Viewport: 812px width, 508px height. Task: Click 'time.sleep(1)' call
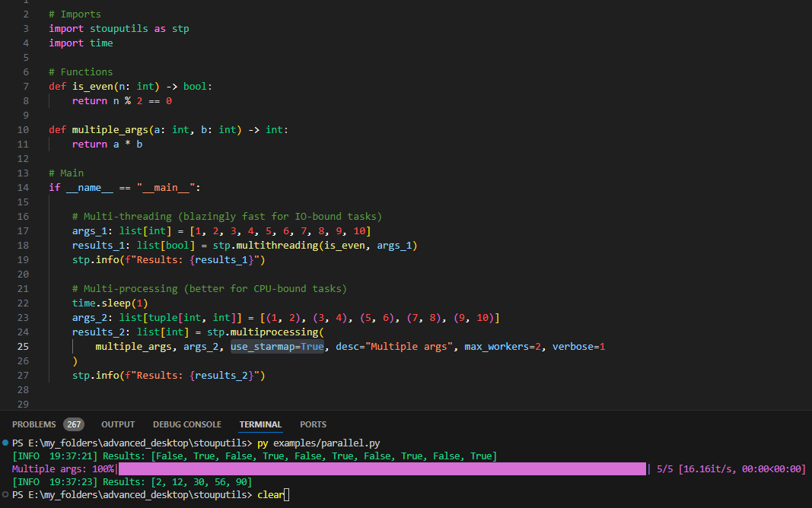click(x=110, y=303)
